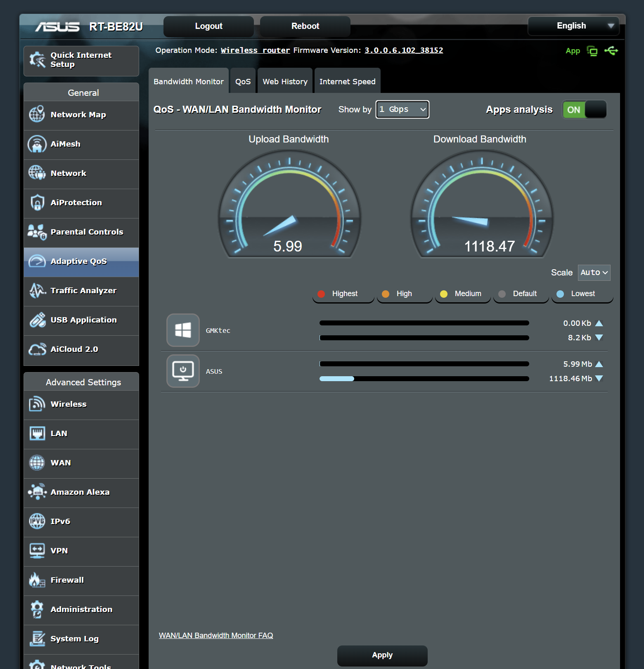Open AiMesh via its icon
The width and height of the screenshot is (644, 669).
pyautogui.click(x=37, y=144)
